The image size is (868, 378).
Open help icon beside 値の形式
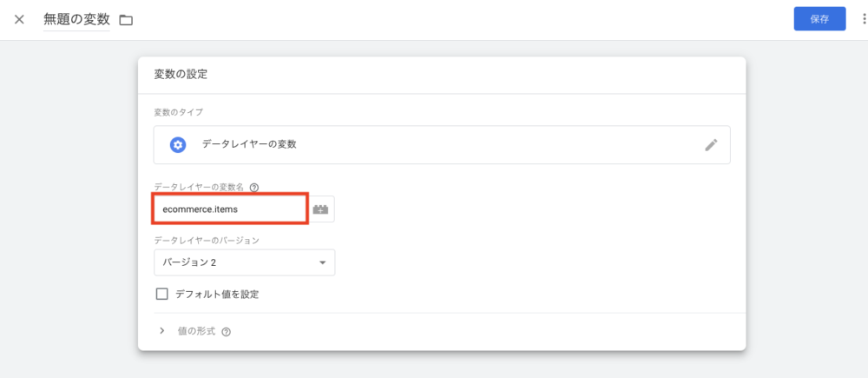pyautogui.click(x=227, y=332)
